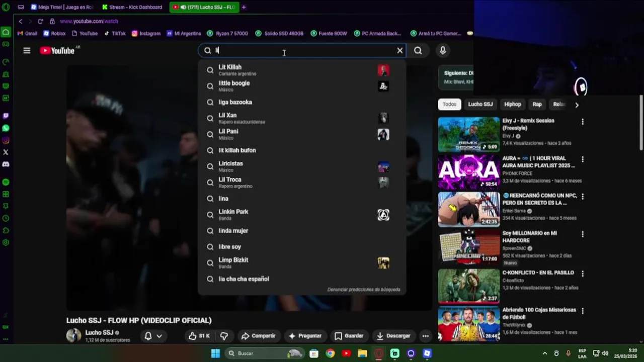Viewport: 644px width, 362px height.
Task: Switch to the 'Ninja Time' browser tab
Action: pos(62,7)
